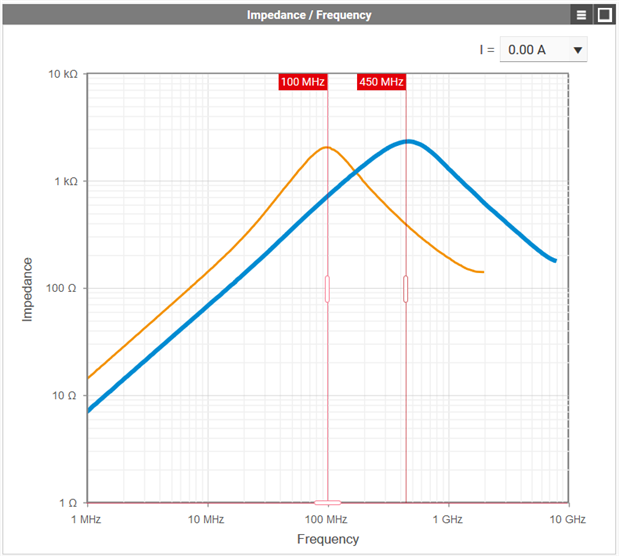Click the 1 MHz axis label

point(86,519)
